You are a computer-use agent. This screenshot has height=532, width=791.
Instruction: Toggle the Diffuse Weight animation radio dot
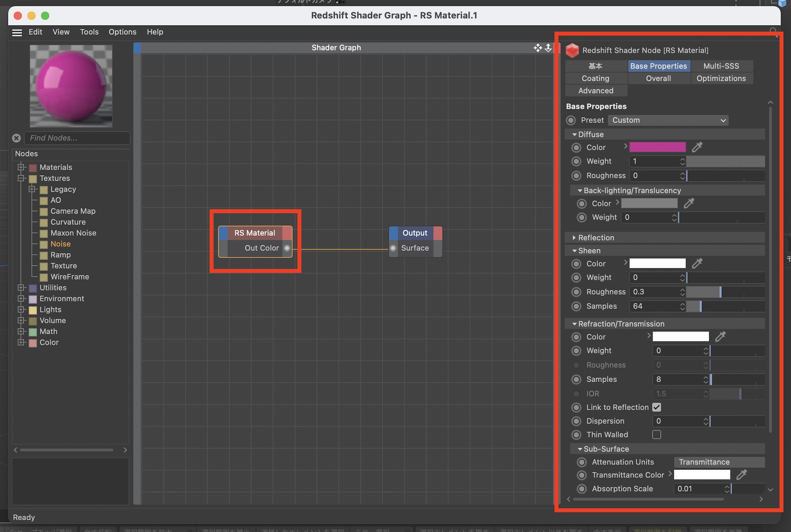point(576,161)
